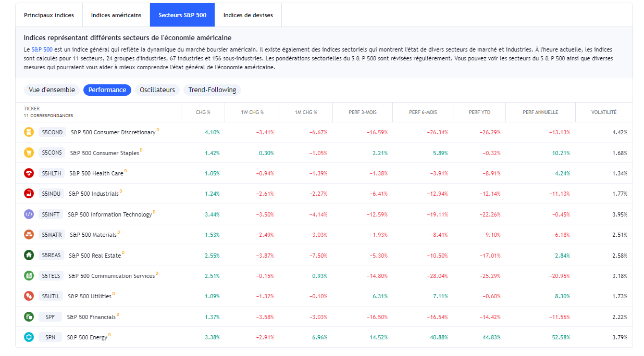Screen dimensions: 644x356
Task: Click the Real Estate house icon
Action: point(29,255)
